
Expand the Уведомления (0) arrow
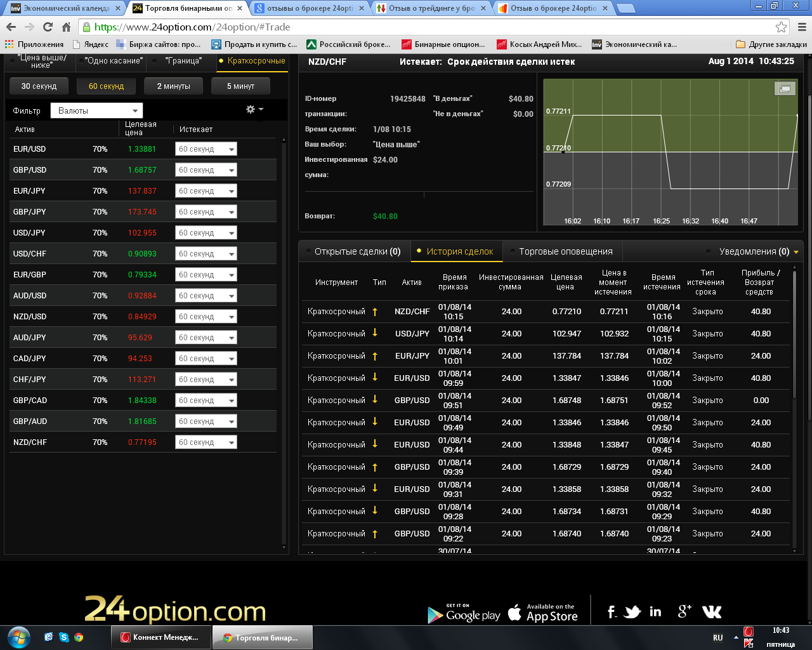796,252
